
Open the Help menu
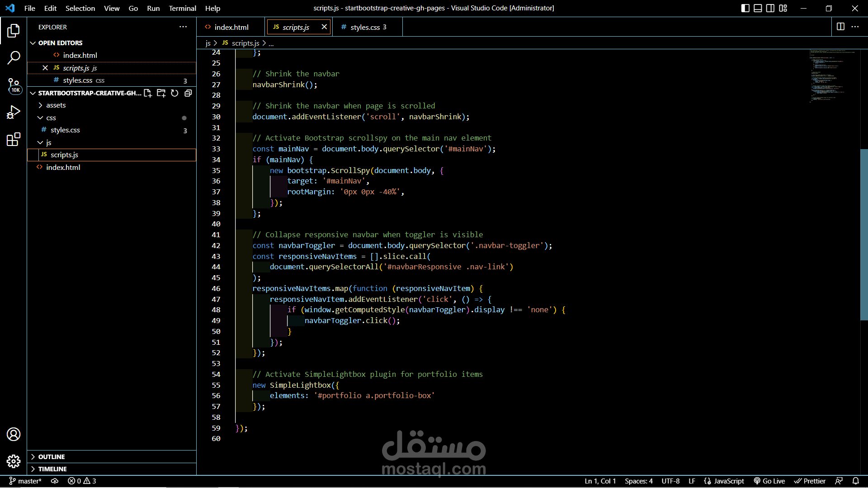click(x=212, y=8)
